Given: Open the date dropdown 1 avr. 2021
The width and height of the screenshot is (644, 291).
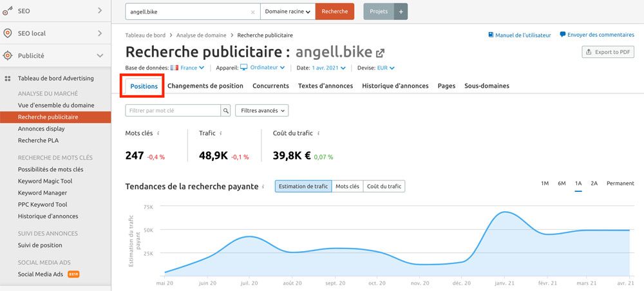Looking at the screenshot, I should (x=328, y=68).
